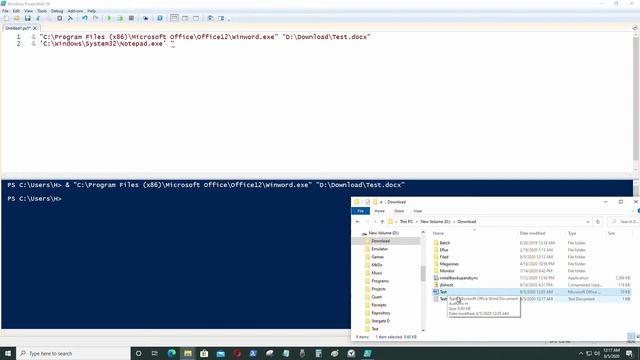Image resolution: width=640 pixels, height=360 pixels.
Task: Click Explorer Up one level arrow
Action: click(382, 222)
